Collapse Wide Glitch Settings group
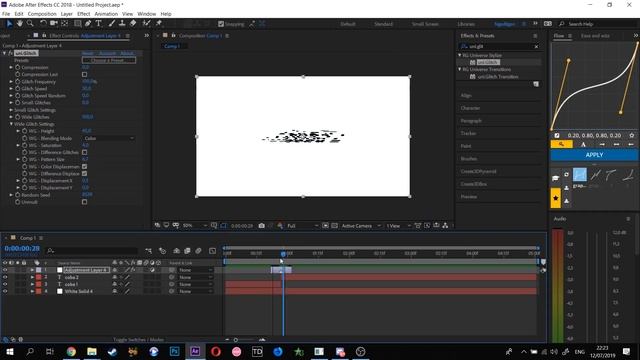Screen dimensions: 640x360 tap(11, 124)
